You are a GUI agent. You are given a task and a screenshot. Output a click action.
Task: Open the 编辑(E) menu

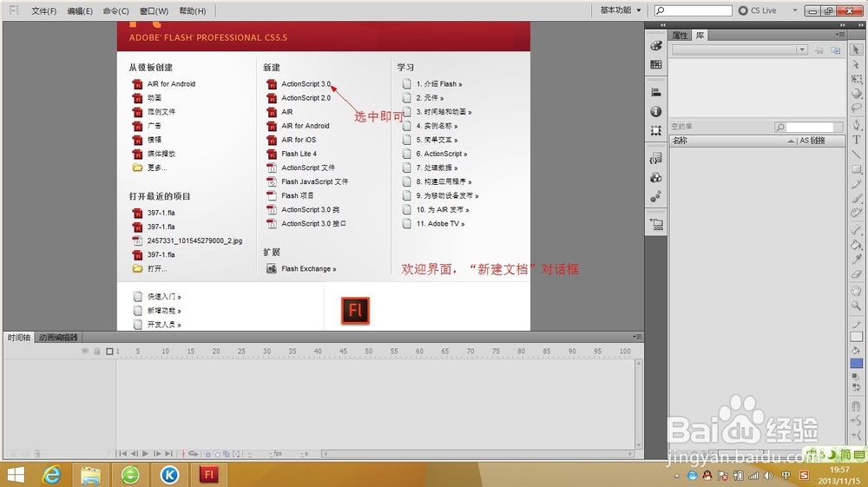click(x=80, y=10)
